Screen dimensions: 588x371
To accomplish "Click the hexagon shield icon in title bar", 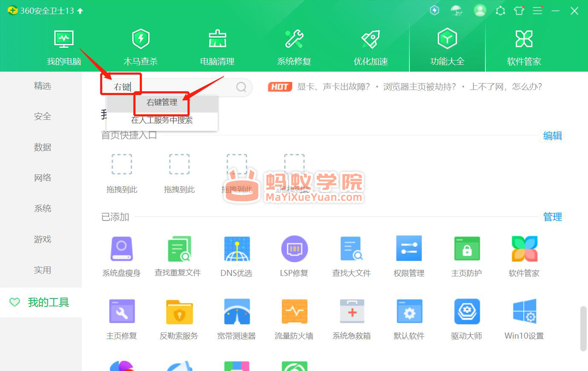I will tap(435, 11).
